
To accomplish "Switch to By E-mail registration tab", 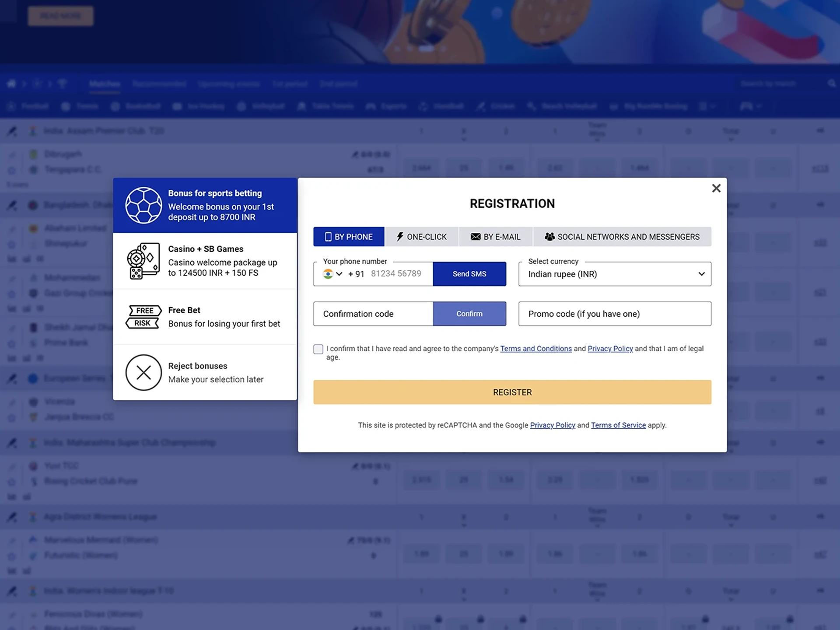I will 496,237.
